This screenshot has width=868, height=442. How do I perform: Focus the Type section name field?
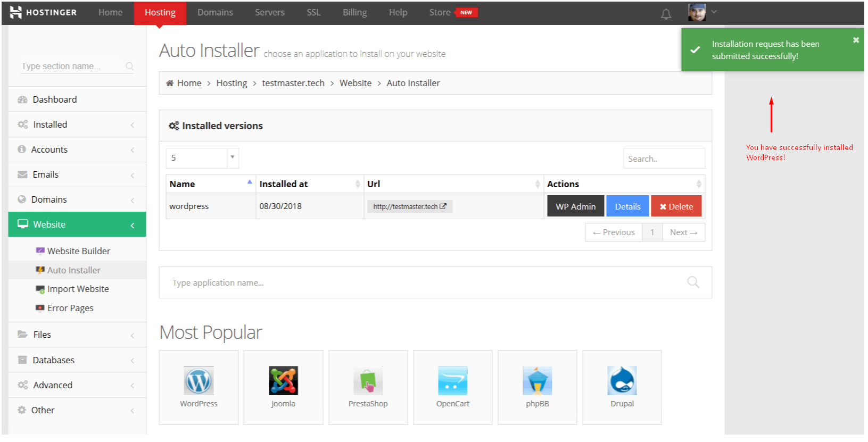point(77,66)
